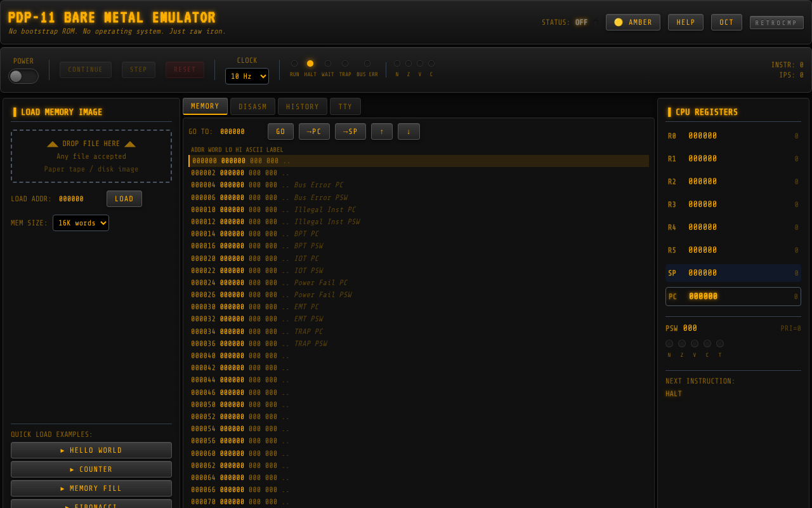Click the HALT status LED

coord(310,63)
